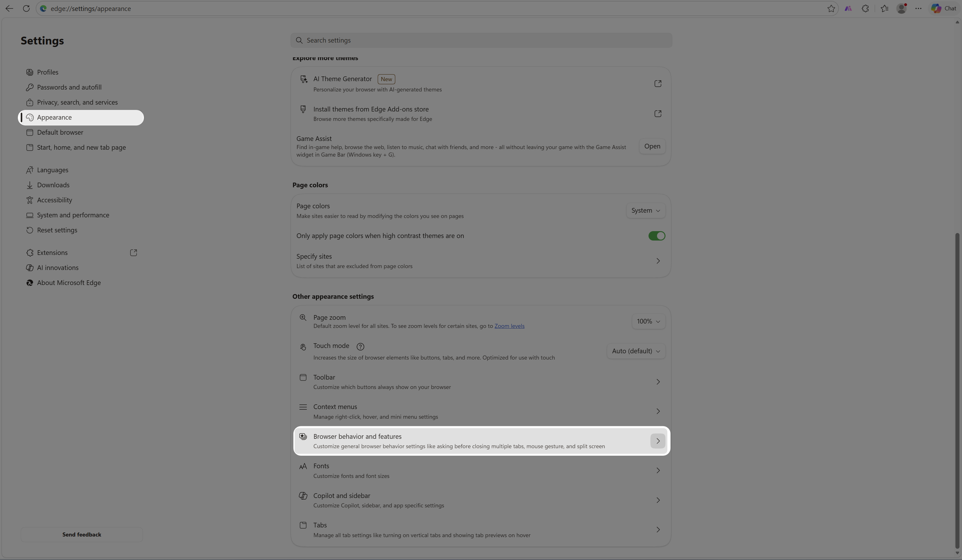Click the search magnifier icon in settings

pos(299,40)
